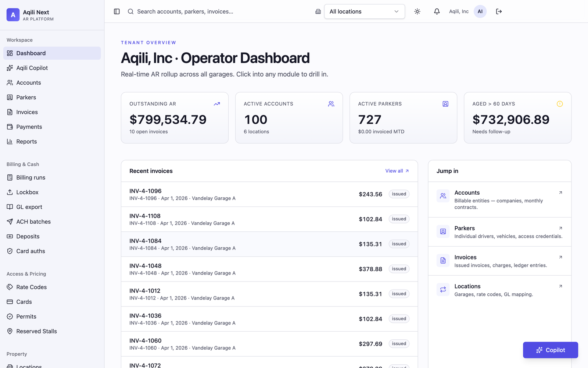Click the GL export book icon
Viewport: 588px width, 368px height.
click(x=10, y=207)
